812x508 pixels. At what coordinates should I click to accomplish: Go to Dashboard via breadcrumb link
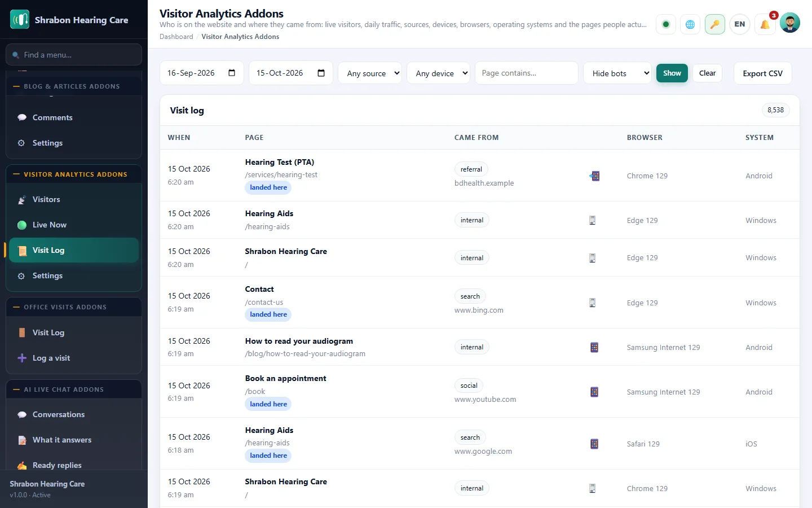tap(176, 37)
